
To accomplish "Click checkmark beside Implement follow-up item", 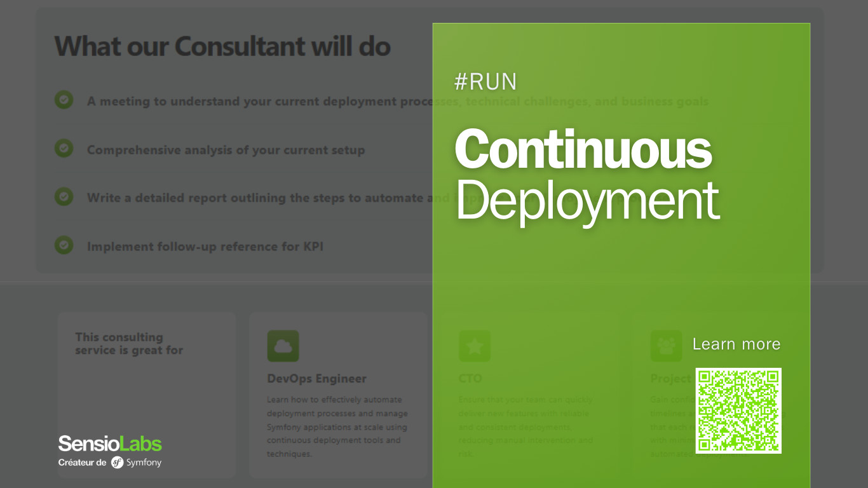I will coord(64,245).
